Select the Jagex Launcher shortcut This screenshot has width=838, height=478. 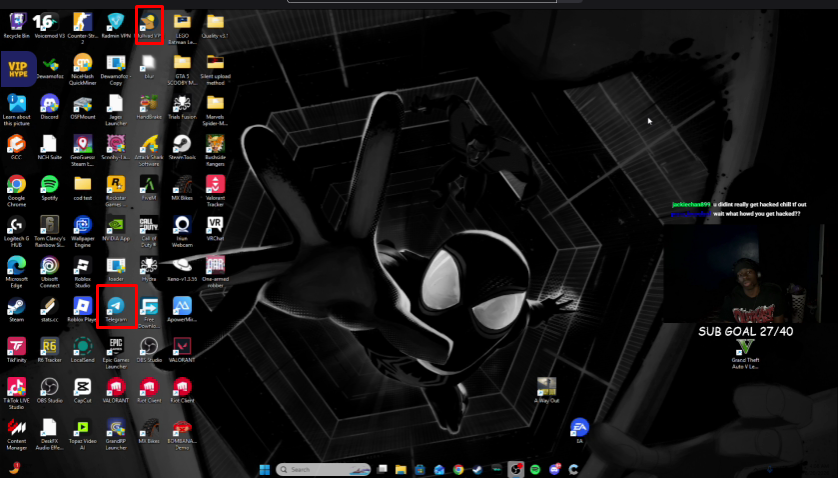(x=115, y=110)
